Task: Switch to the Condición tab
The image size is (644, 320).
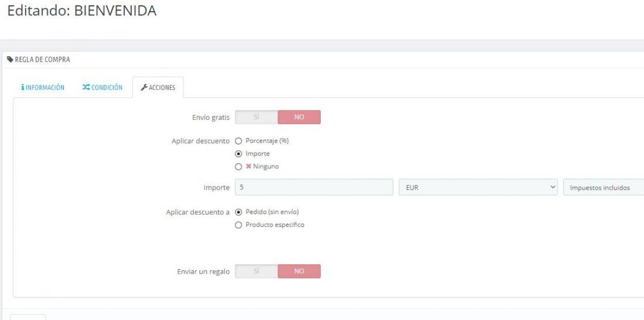Action: tap(102, 87)
